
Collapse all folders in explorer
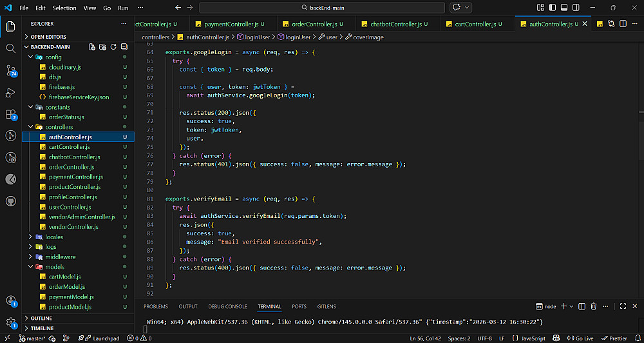pyautogui.click(x=124, y=47)
